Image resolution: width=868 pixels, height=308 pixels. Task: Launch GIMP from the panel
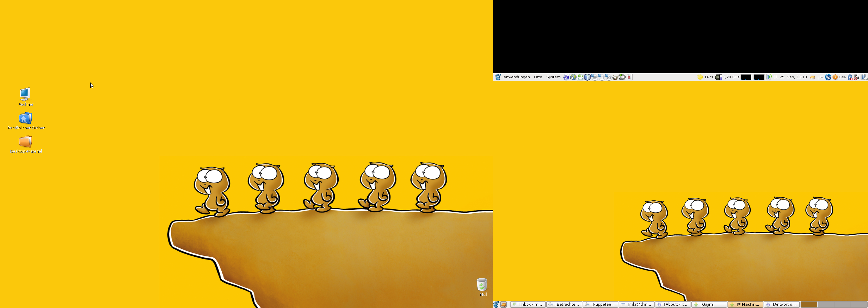pyautogui.click(x=615, y=77)
